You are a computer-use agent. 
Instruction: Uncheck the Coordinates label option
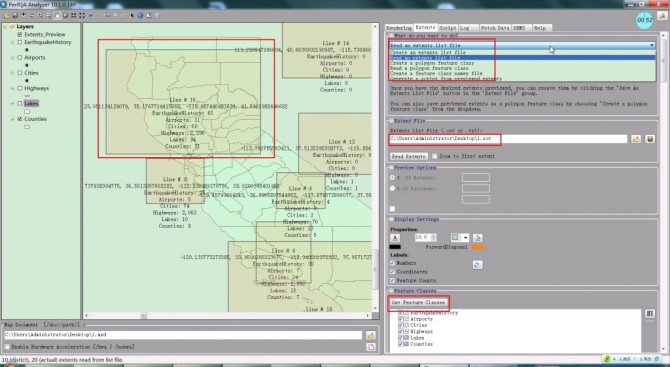(x=392, y=272)
